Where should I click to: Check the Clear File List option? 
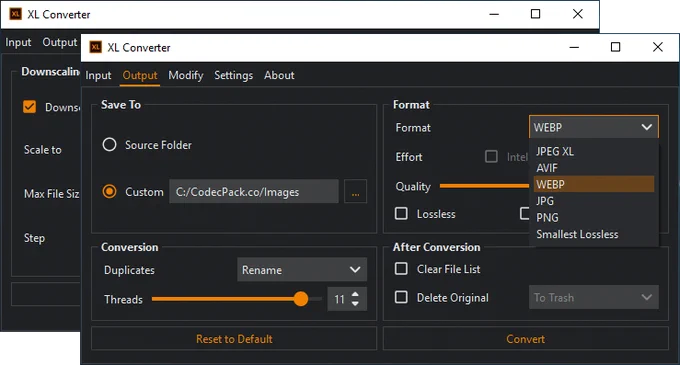click(x=401, y=269)
